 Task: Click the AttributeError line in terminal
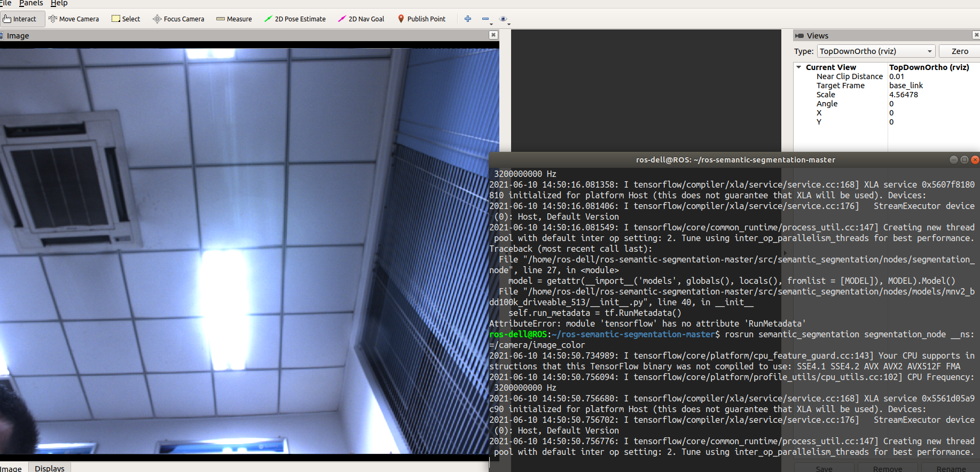647,323
